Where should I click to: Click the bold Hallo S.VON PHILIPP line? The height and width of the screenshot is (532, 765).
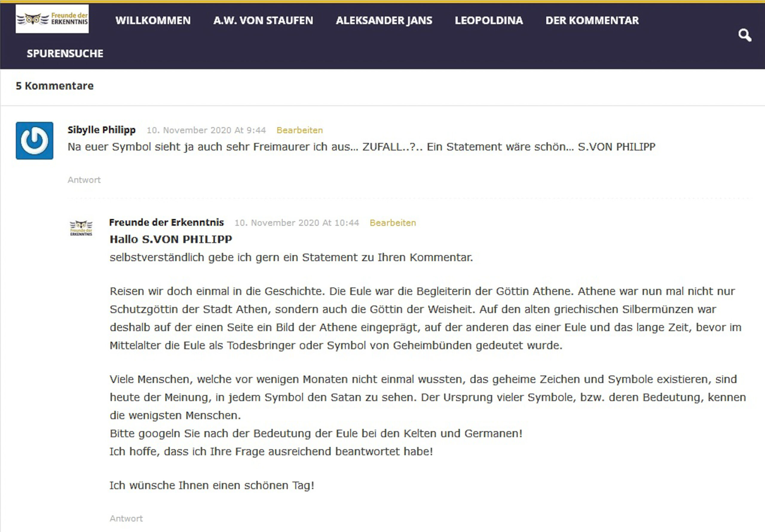click(171, 239)
